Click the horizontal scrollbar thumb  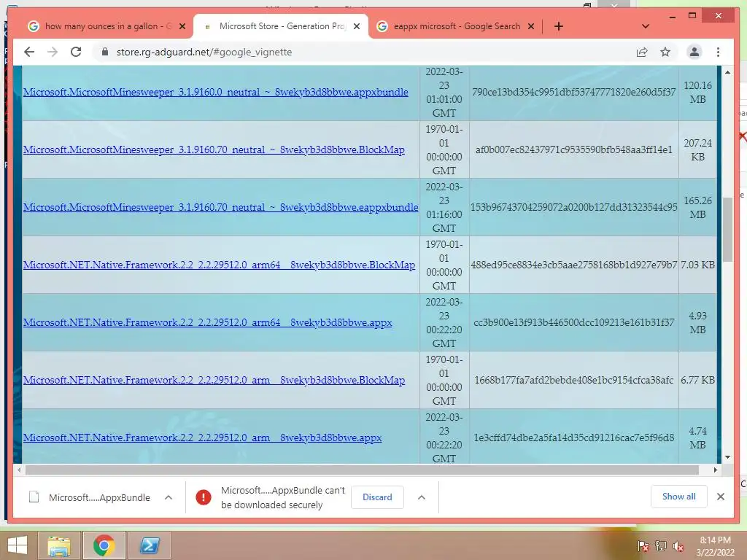click(x=362, y=470)
